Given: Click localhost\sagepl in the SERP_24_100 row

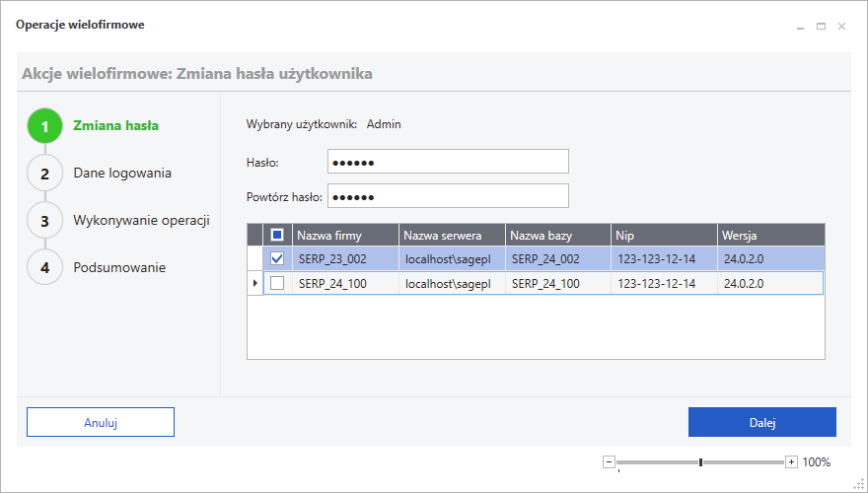Looking at the screenshot, I should tap(452, 284).
